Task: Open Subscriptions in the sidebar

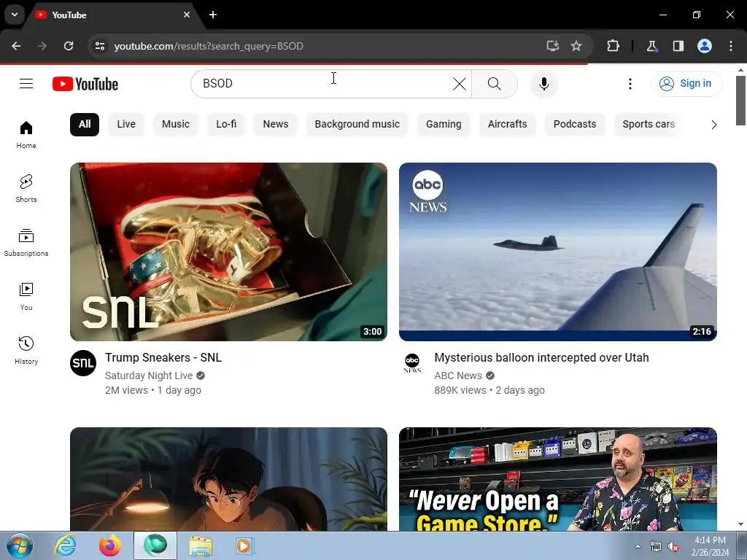Action: click(x=26, y=242)
